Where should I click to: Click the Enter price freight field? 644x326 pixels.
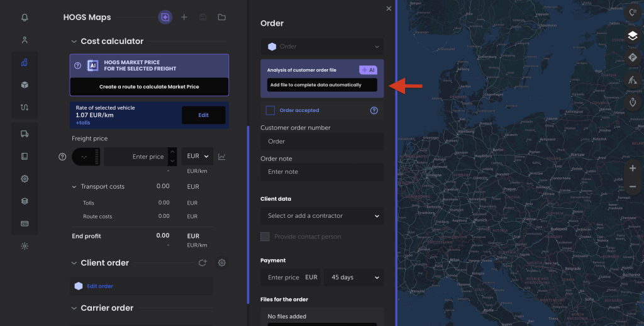coord(136,157)
